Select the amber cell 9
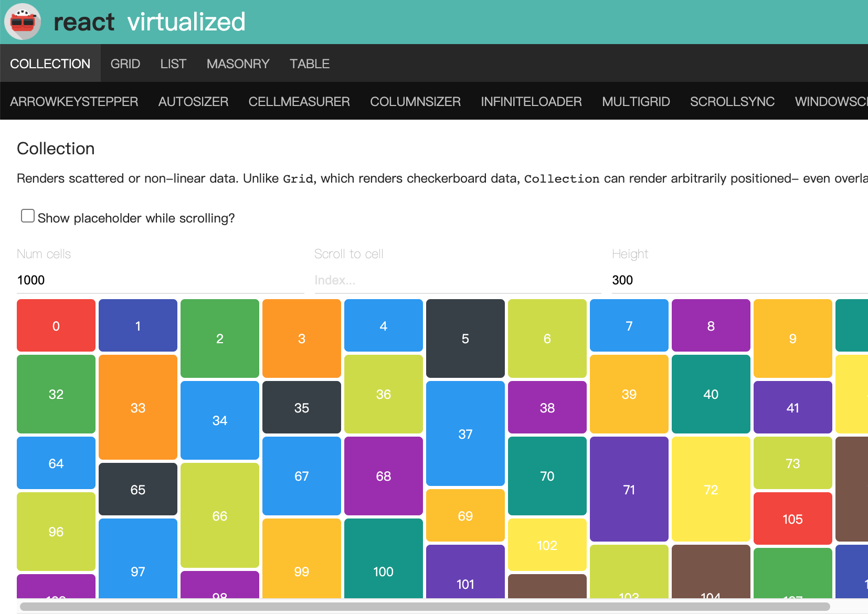 coord(793,338)
